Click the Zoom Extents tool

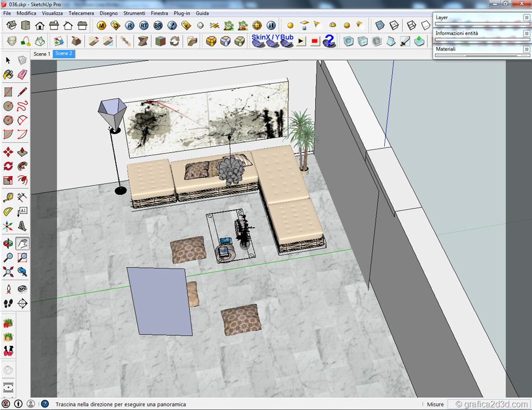(x=8, y=272)
